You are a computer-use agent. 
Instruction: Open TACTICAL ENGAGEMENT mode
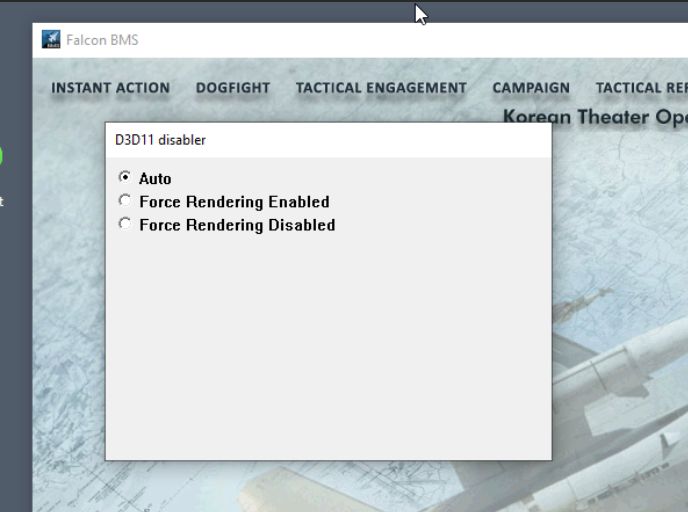coord(381,88)
